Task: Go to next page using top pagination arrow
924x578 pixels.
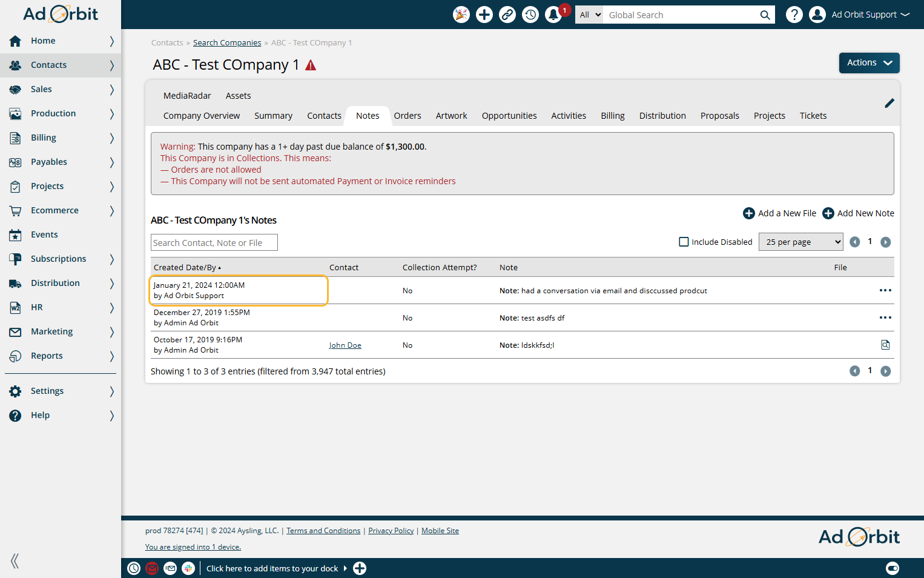Action: point(886,242)
